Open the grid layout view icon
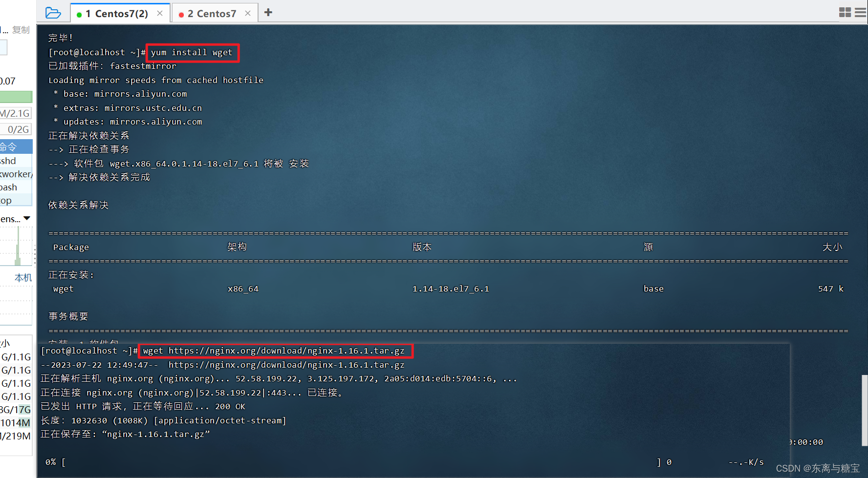This screenshot has height=478, width=868. 845,13
